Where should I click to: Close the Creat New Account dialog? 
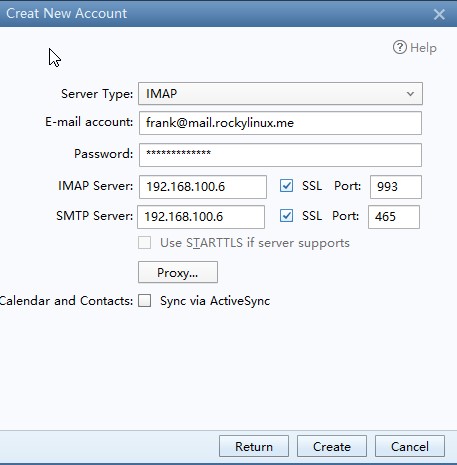click(x=439, y=14)
